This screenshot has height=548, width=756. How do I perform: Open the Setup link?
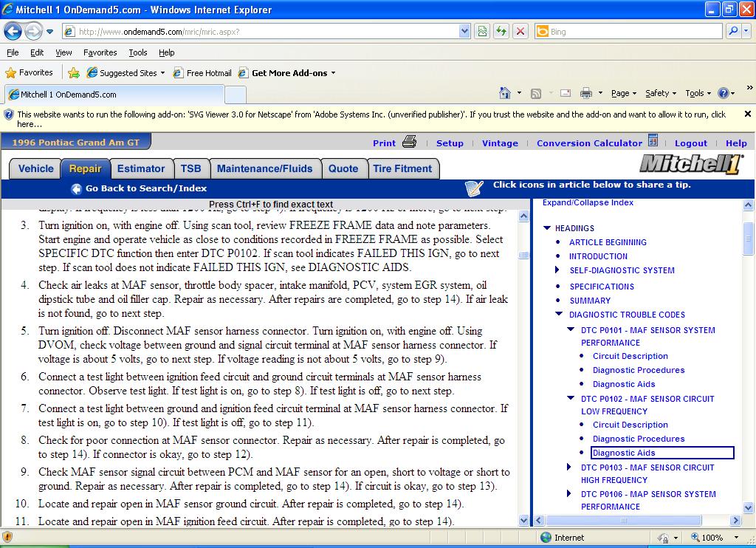click(450, 143)
